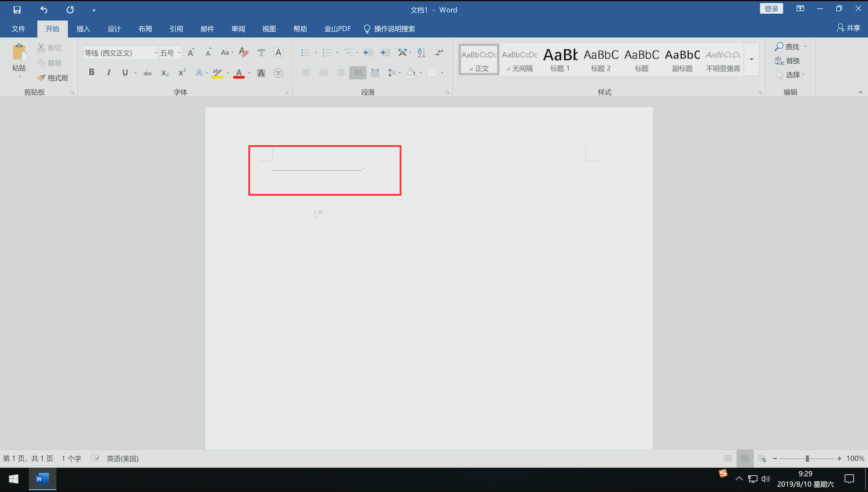Redo the last action
This screenshot has width=868, height=492.
point(70,10)
